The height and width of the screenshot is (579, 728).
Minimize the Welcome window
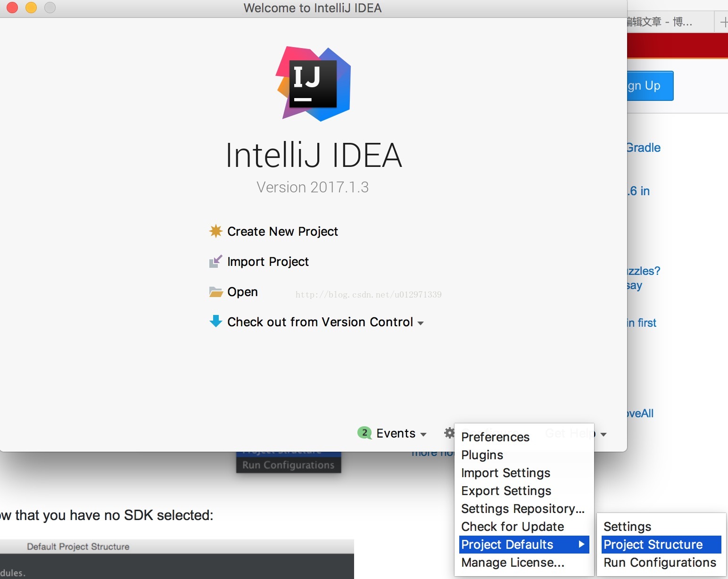(31, 8)
